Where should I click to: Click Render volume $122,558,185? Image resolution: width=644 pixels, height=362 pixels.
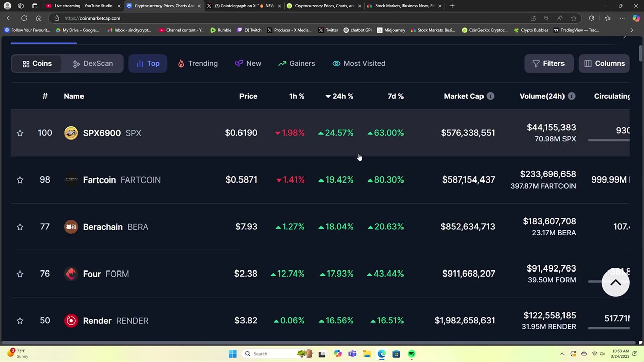tap(549, 315)
